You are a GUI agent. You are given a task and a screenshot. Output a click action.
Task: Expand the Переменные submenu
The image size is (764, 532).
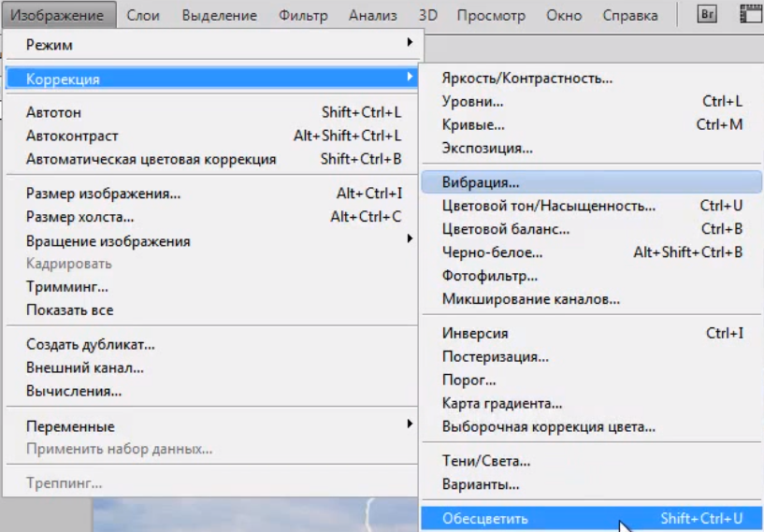(x=212, y=425)
